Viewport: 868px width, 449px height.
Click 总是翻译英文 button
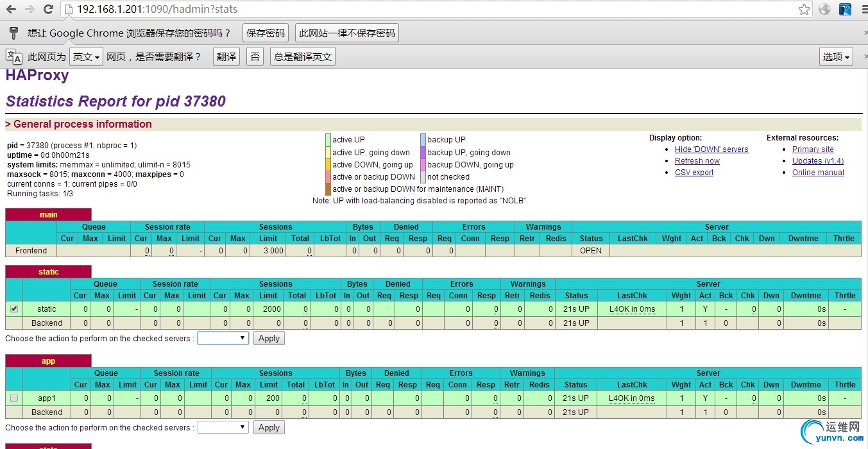(x=303, y=56)
